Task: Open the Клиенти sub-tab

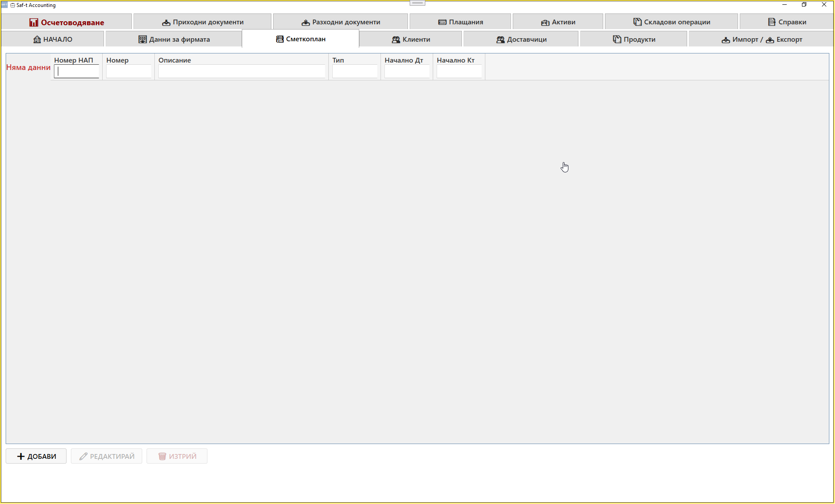Action: [x=411, y=39]
